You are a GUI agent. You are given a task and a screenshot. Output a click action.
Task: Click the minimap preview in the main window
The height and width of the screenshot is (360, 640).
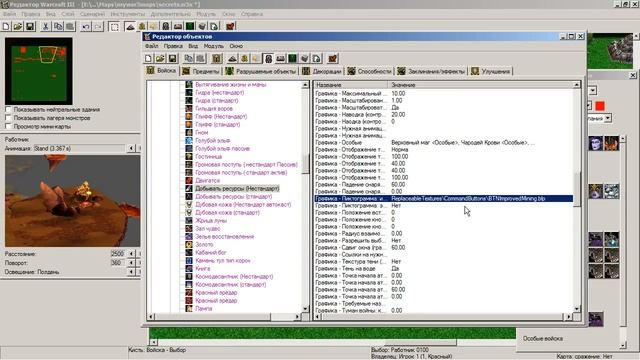click(39, 71)
